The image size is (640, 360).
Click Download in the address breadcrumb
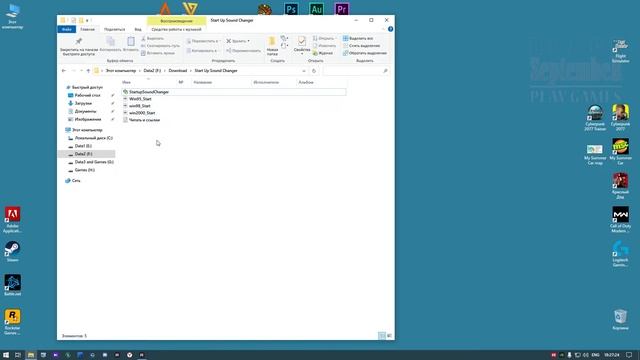point(178,71)
